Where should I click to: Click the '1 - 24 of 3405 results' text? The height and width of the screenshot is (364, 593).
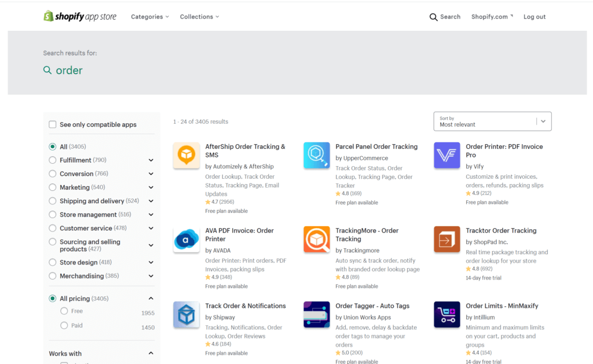coord(200,122)
